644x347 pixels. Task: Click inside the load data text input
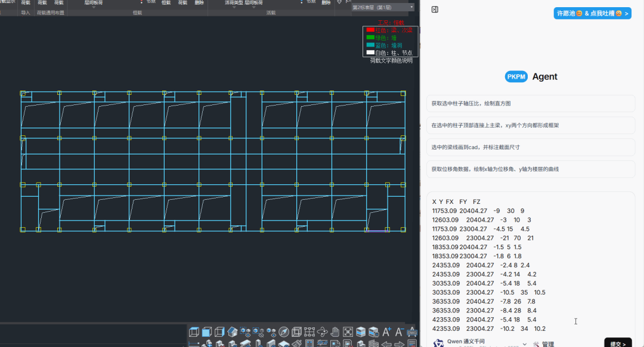tap(531, 265)
